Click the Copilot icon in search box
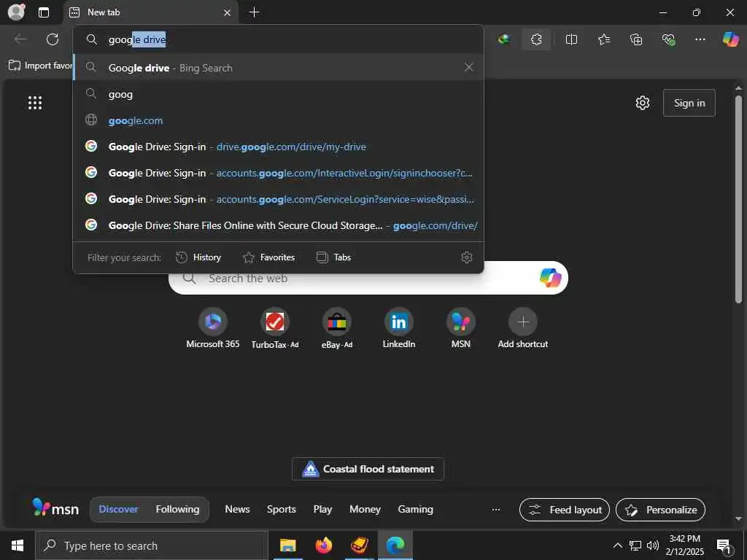Image resolution: width=747 pixels, height=560 pixels. click(550, 278)
